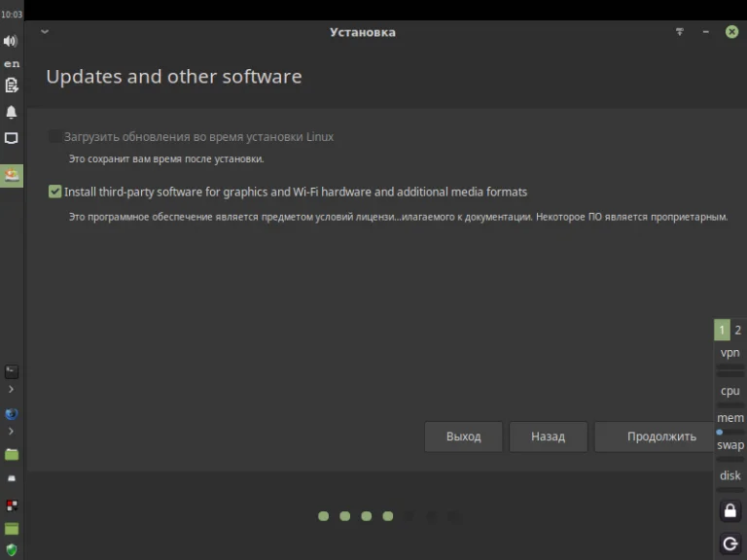The height and width of the screenshot is (560, 747).
Task: Click the installer icon in the side panel
Action: [11, 176]
